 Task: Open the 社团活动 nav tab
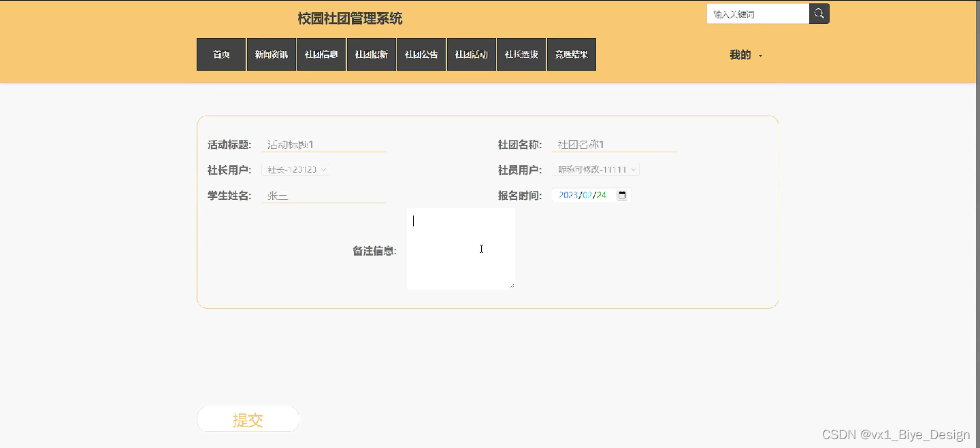pyautogui.click(x=472, y=54)
